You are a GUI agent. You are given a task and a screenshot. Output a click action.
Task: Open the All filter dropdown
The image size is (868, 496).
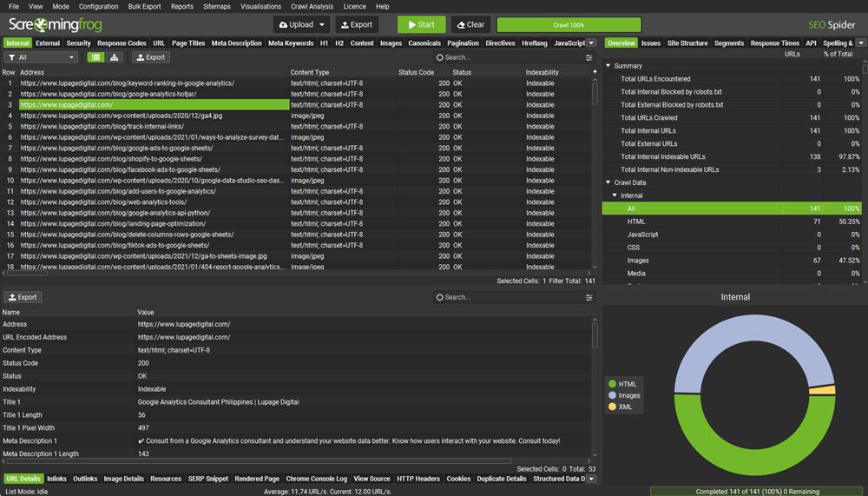[41, 57]
